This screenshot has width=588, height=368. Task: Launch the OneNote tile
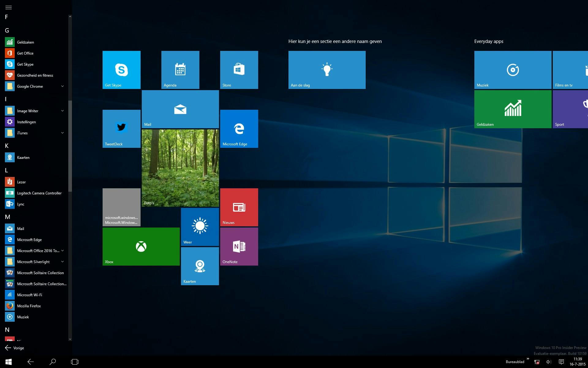(x=239, y=247)
